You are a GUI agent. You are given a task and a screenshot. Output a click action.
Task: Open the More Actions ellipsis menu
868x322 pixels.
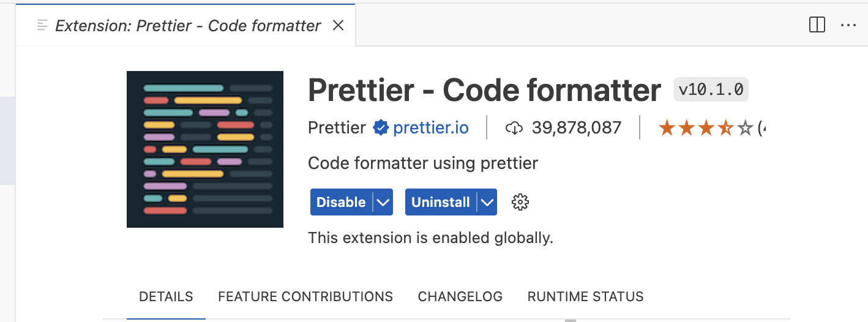click(848, 25)
